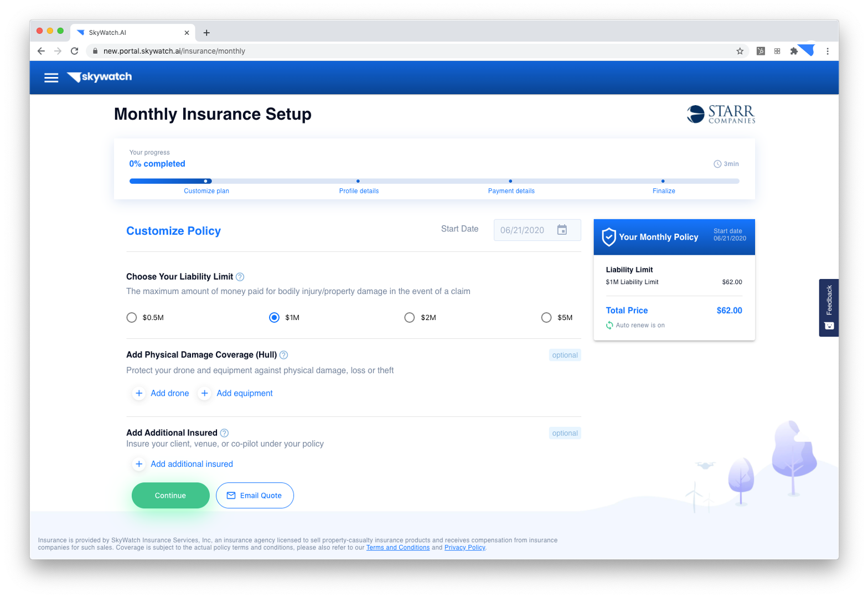Show help for Choose Your Liability Limit
868x598 pixels.
tap(240, 277)
